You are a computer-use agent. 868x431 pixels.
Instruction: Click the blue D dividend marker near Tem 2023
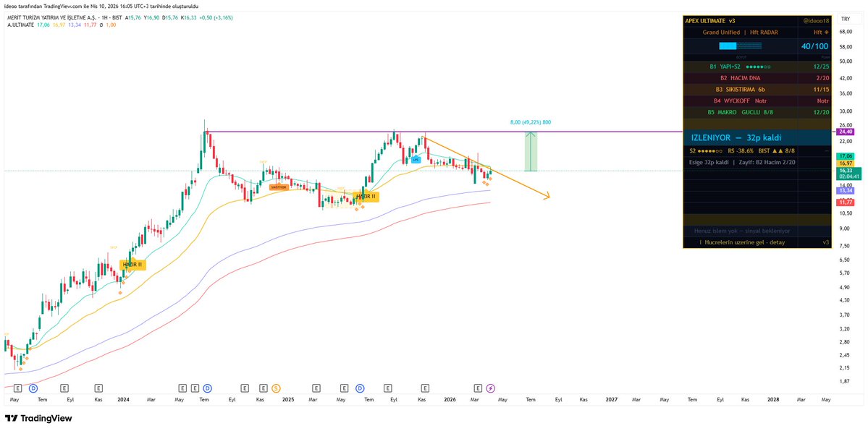33,388
